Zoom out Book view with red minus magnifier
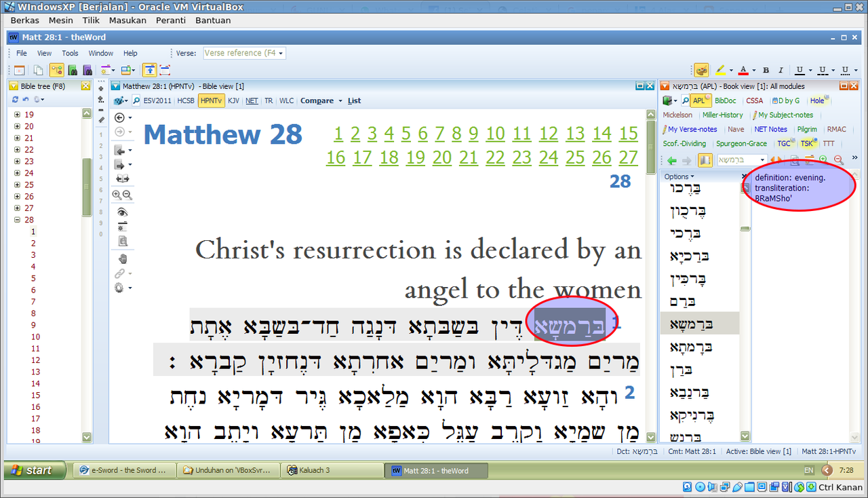This screenshot has height=498, width=868. tap(838, 159)
